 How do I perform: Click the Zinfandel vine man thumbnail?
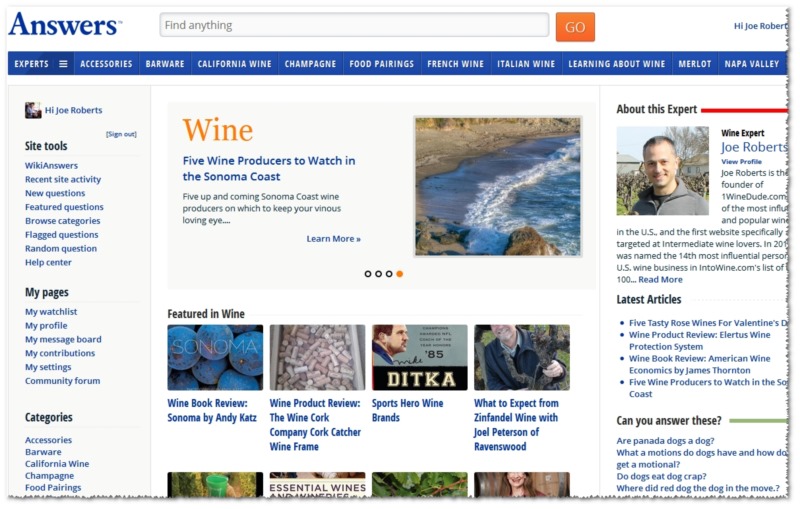pos(522,358)
